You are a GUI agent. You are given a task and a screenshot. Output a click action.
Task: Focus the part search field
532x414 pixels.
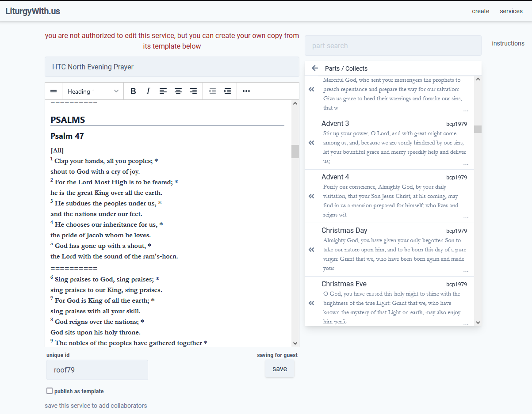point(393,46)
